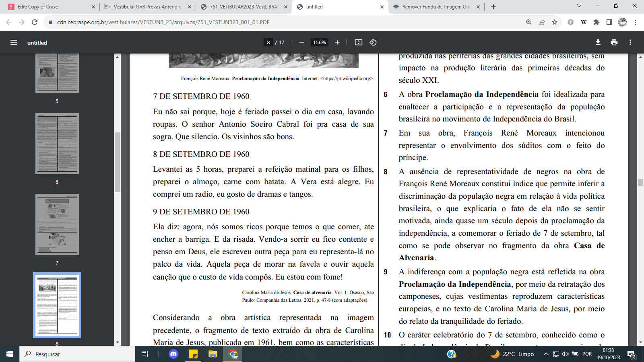Go forward in browser history
This screenshot has width=644, height=362.
(x=22, y=22)
